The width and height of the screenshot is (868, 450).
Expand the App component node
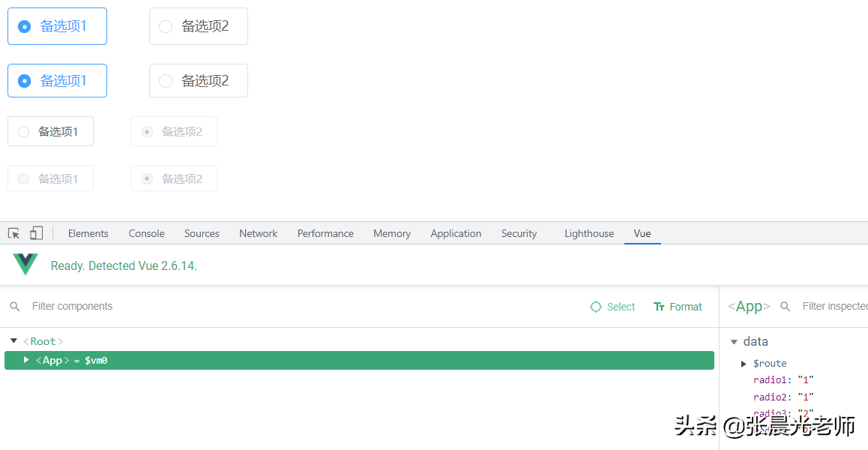pyautogui.click(x=26, y=360)
